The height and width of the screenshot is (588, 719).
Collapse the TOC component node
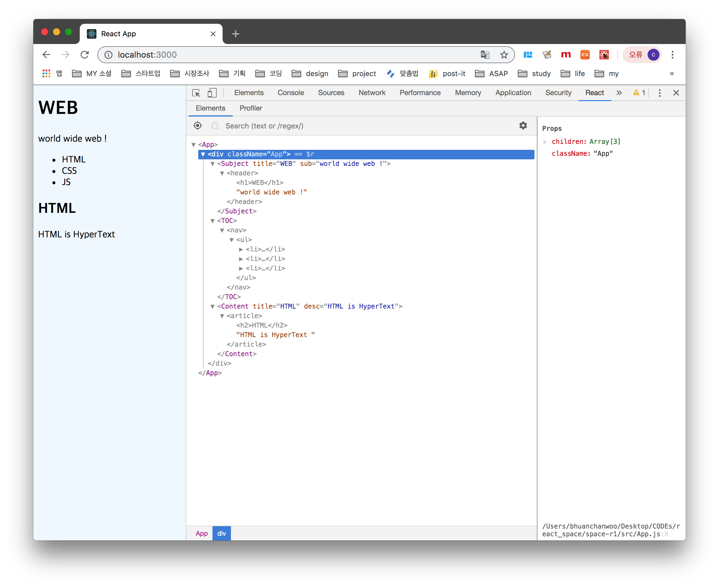(212, 221)
